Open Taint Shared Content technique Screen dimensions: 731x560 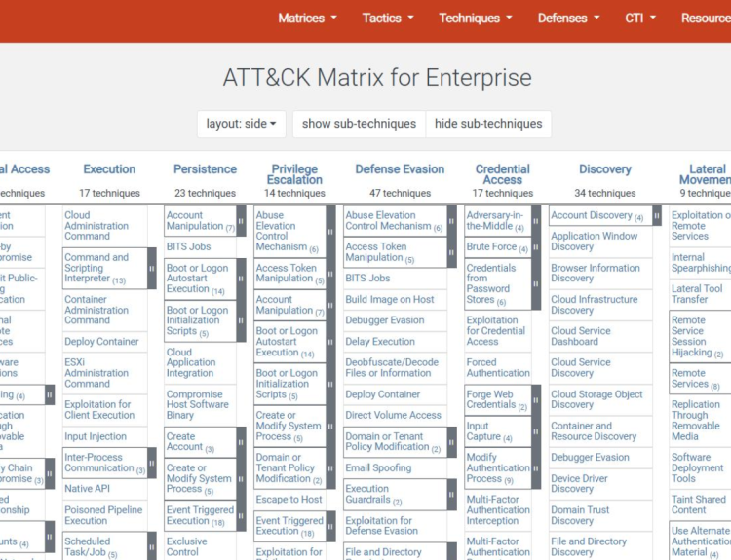click(699, 504)
